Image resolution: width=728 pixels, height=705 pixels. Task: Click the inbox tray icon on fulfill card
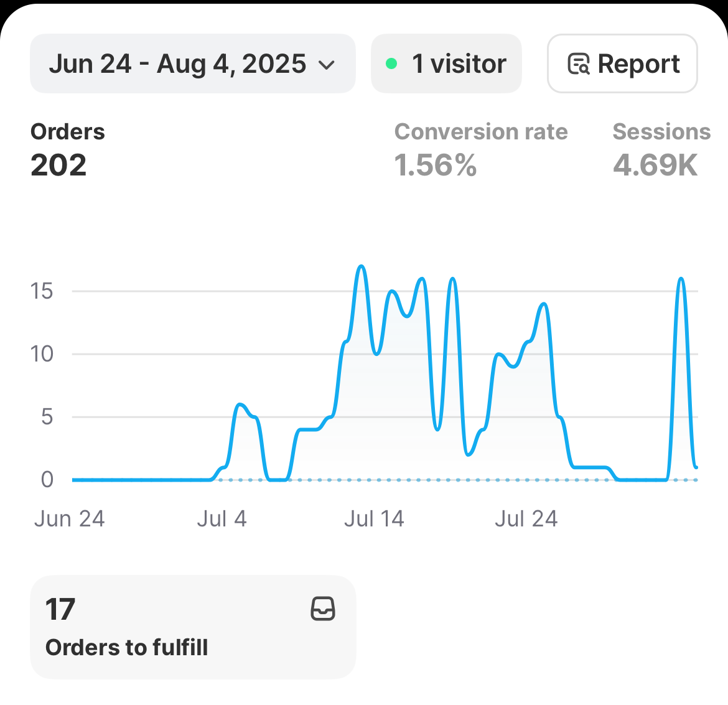coord(323,609)
